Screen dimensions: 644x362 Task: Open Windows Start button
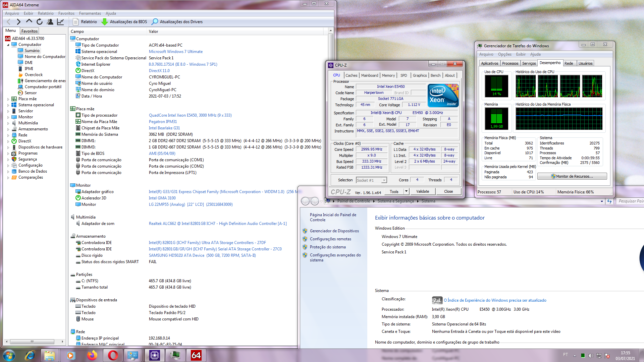[9, 355]
